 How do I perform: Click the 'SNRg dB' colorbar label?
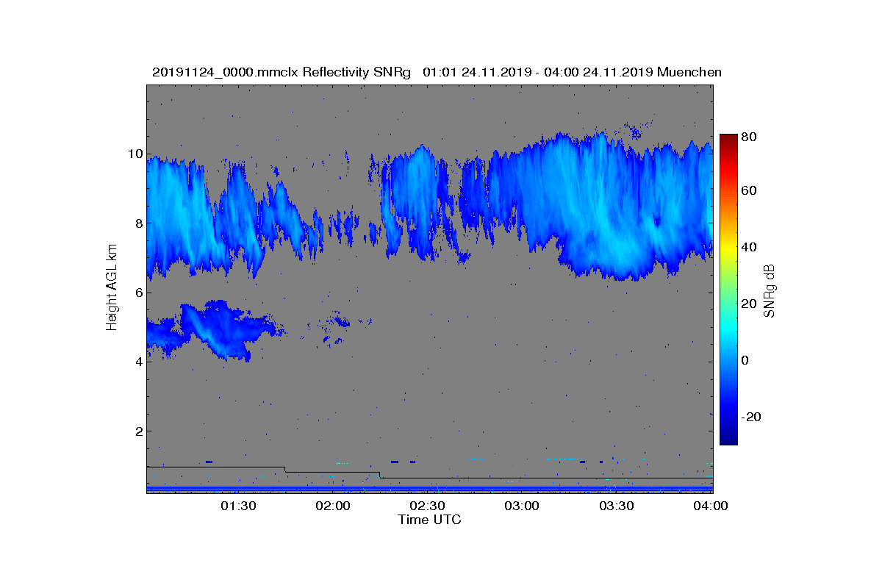tap(770, 291)
